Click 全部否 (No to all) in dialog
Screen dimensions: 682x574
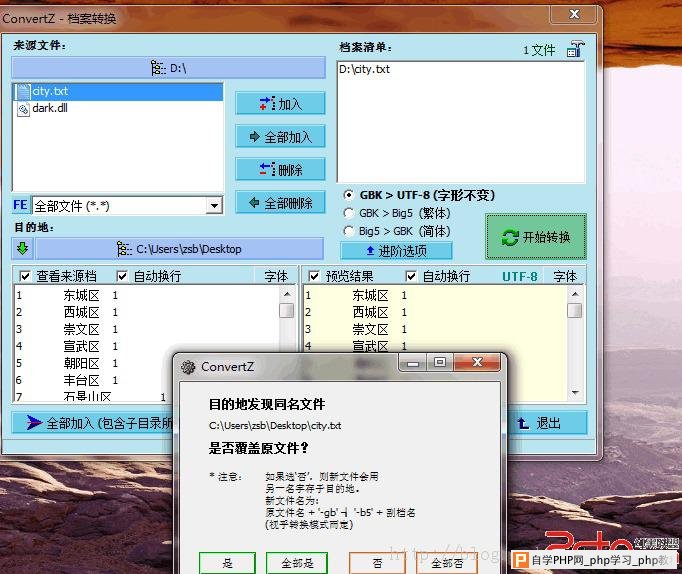[447, 563]
